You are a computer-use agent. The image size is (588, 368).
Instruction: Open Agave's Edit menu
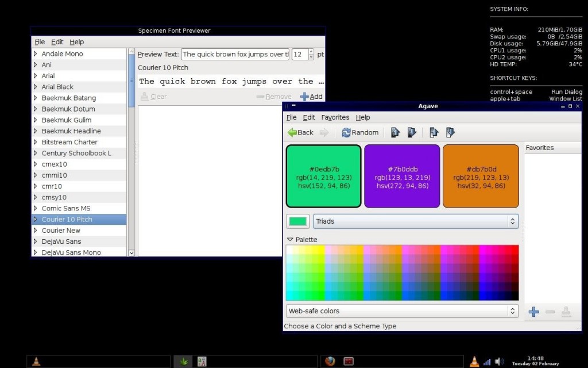(x=308, y=117)
